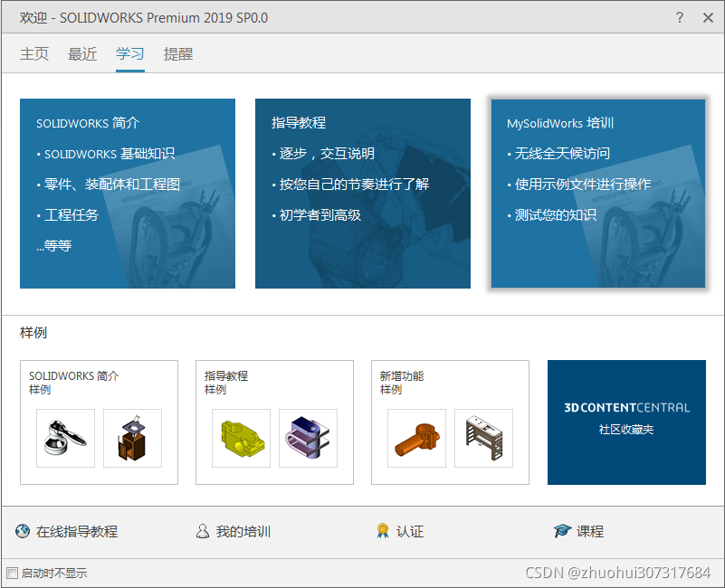Click the 样例 section heading
Image resolution: width=725 pixels, height=588 pixels.
point(33,332)
